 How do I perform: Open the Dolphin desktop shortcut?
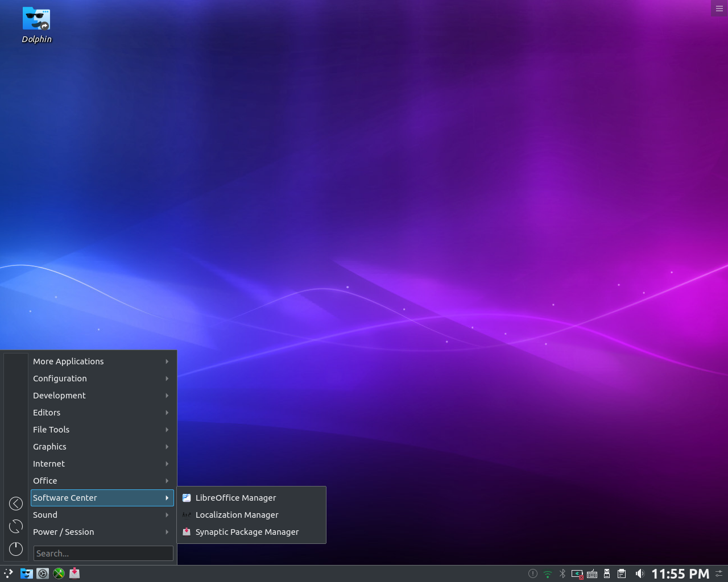tap(36, 26)
